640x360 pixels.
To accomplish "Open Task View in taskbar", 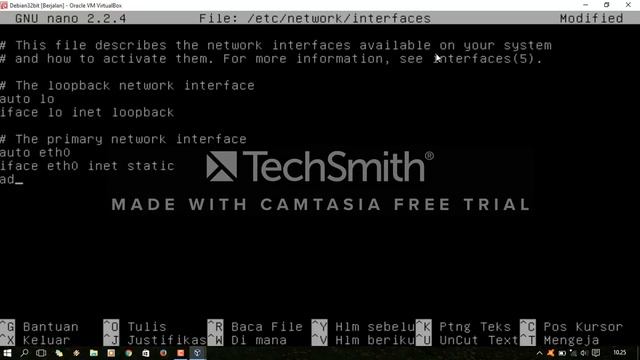I will [x=41, y=353].
